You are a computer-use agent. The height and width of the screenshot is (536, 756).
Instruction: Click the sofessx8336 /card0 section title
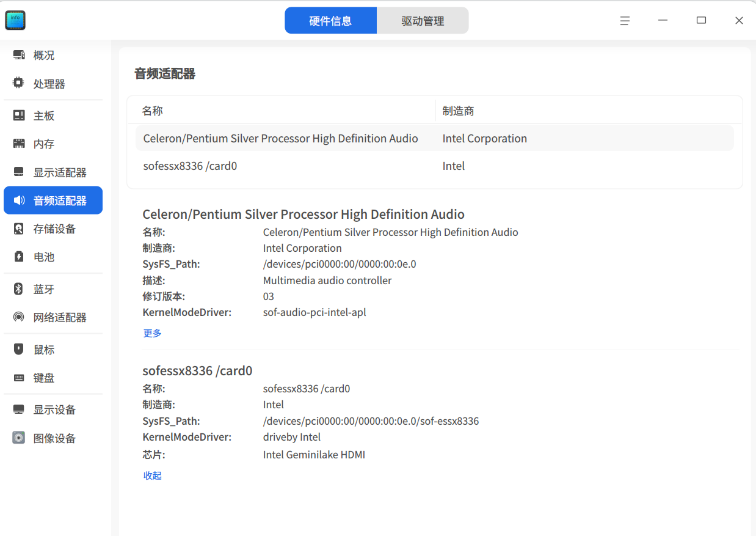click(197, 371)
